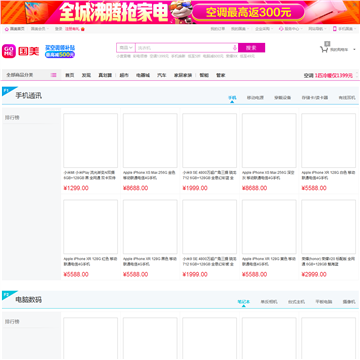Image resolution: width=360 pixels, height=360 pixels.
Task: Open the first product thumbnail priced ¥1299.00
Action: pos(90,140)
